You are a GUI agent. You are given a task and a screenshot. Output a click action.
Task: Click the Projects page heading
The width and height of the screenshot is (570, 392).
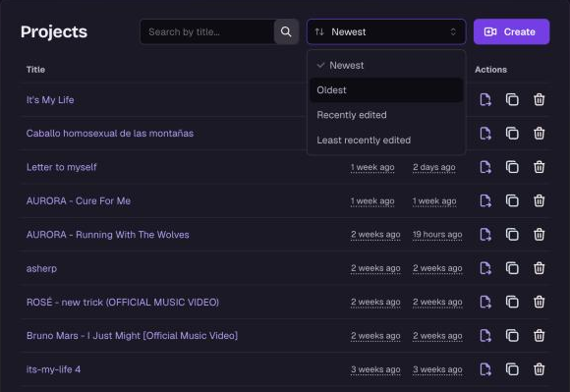point(54,32)
